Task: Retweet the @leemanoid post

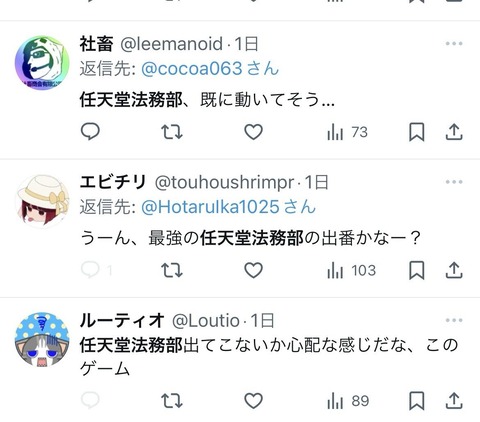Action: (172, 132)
